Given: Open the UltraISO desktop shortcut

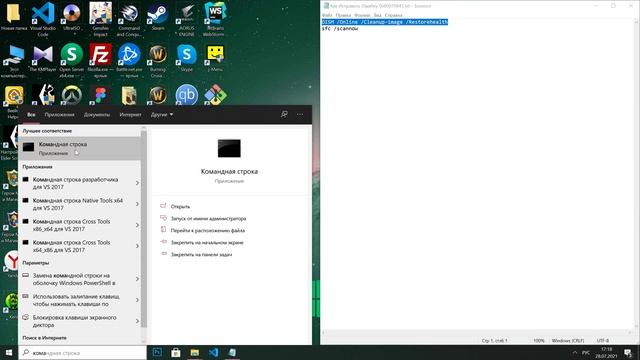Looking at the screenshot, I should pos(72,17).
